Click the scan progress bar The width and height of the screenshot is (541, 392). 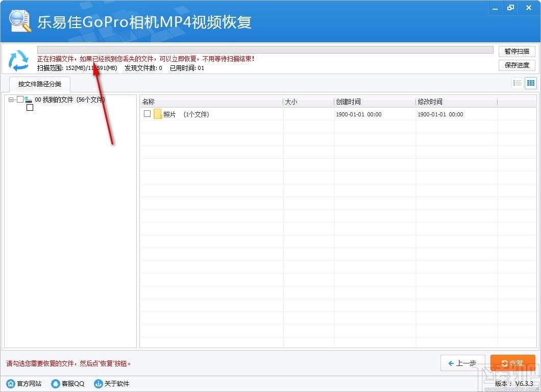tap(265, 50)
